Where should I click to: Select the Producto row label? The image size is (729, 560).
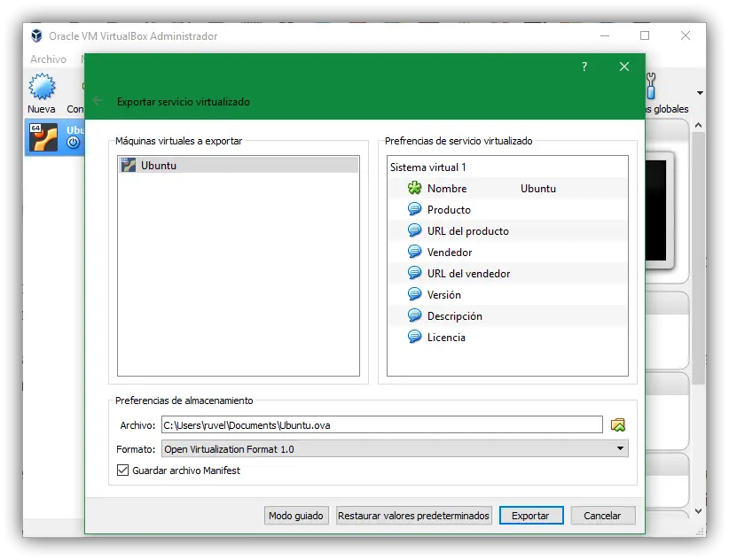tap(449, 210)
